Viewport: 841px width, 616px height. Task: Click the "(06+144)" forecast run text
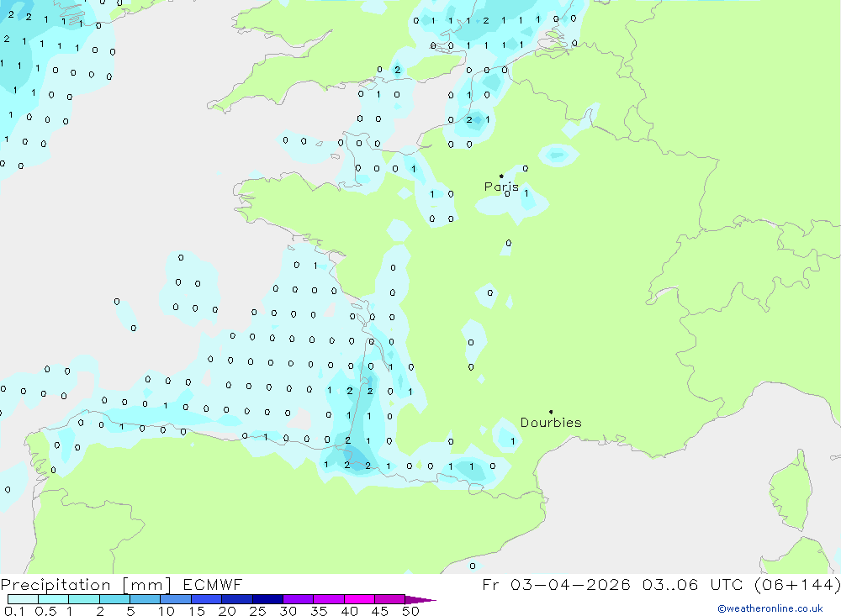797,585
